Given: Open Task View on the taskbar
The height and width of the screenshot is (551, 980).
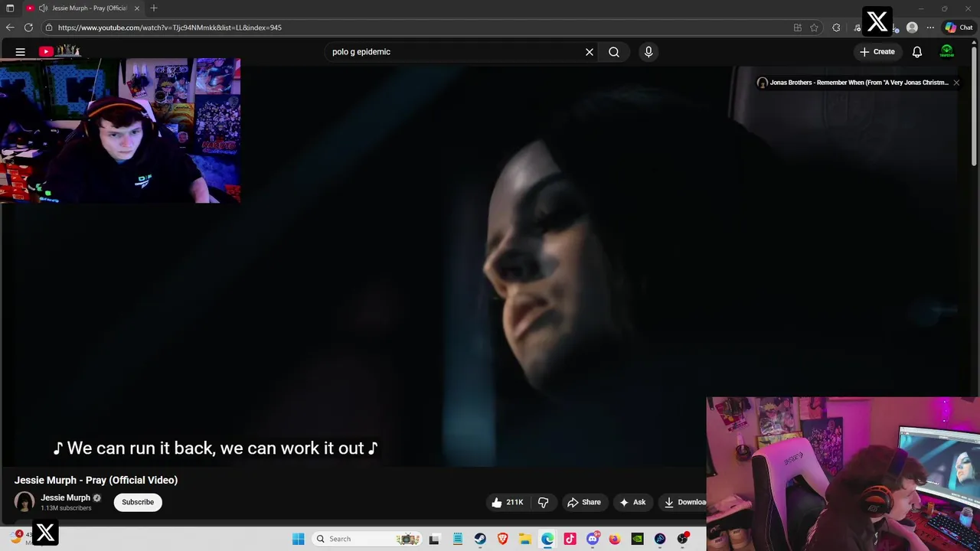Looking at the screenshot, I should tap(434, 539).
